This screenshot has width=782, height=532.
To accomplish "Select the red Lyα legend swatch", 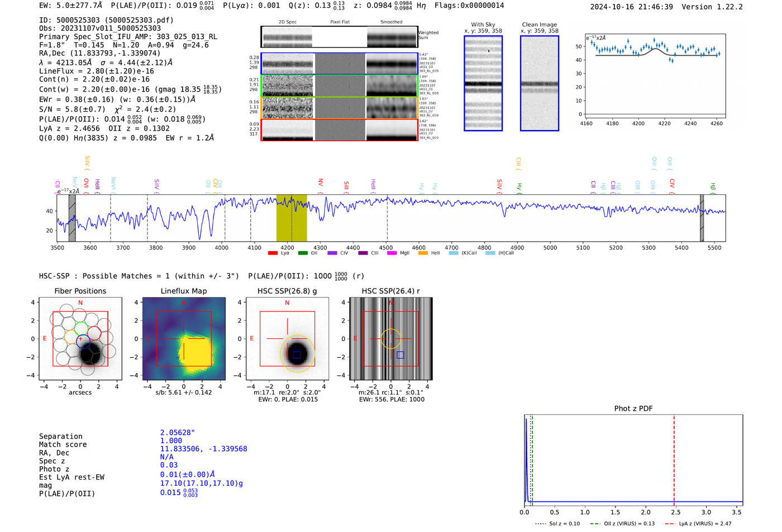I will click(273, 253).
